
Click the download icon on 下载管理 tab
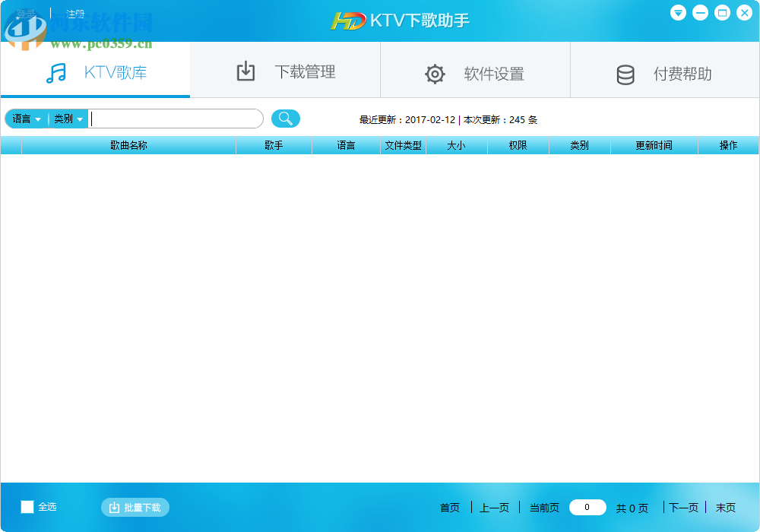pyautogui.click(x=245, y=70)
